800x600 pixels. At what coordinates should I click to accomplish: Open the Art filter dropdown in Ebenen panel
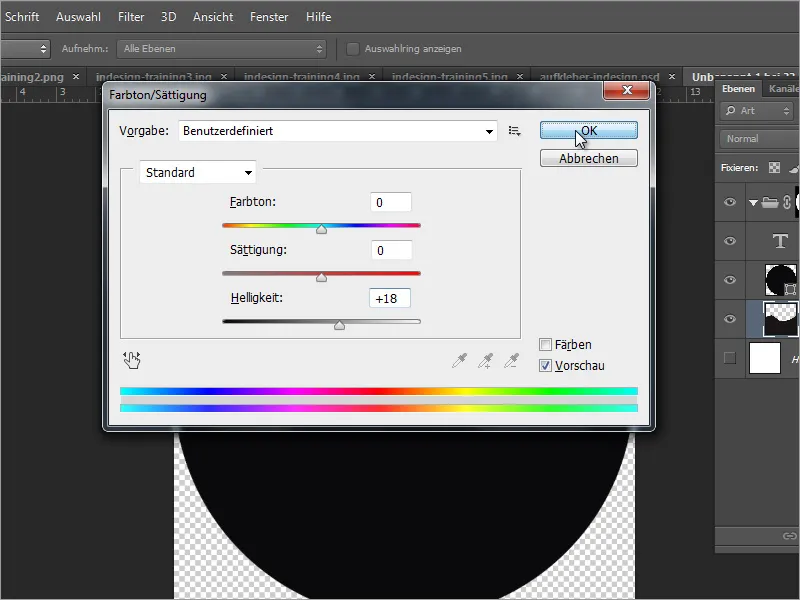757,111
